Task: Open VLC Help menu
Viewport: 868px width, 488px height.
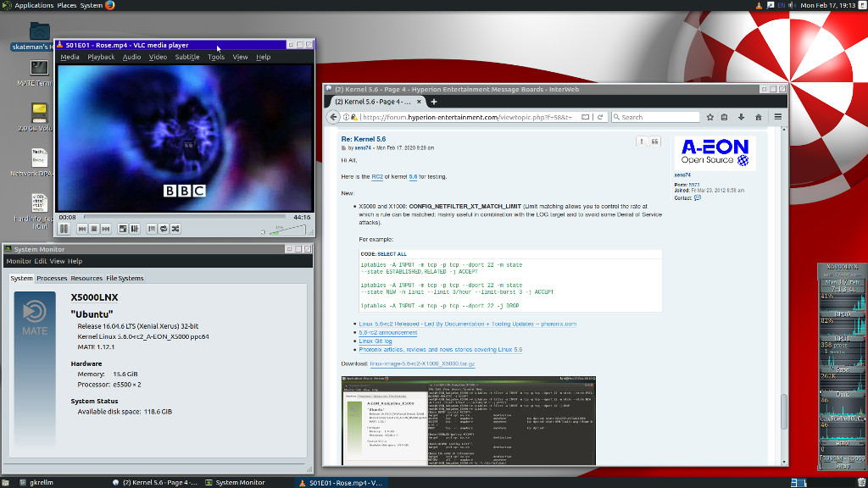Action: 264,57
